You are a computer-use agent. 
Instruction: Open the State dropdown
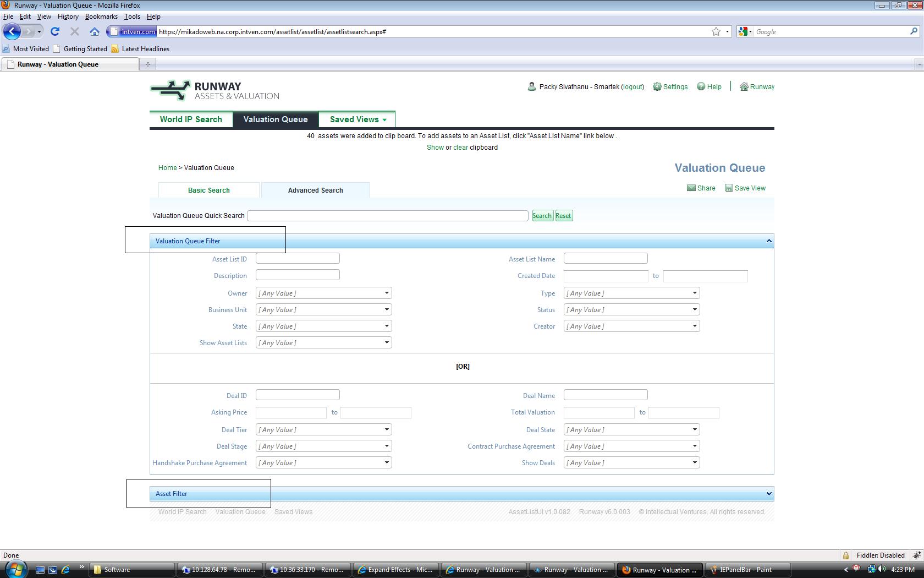coord(324,326)
